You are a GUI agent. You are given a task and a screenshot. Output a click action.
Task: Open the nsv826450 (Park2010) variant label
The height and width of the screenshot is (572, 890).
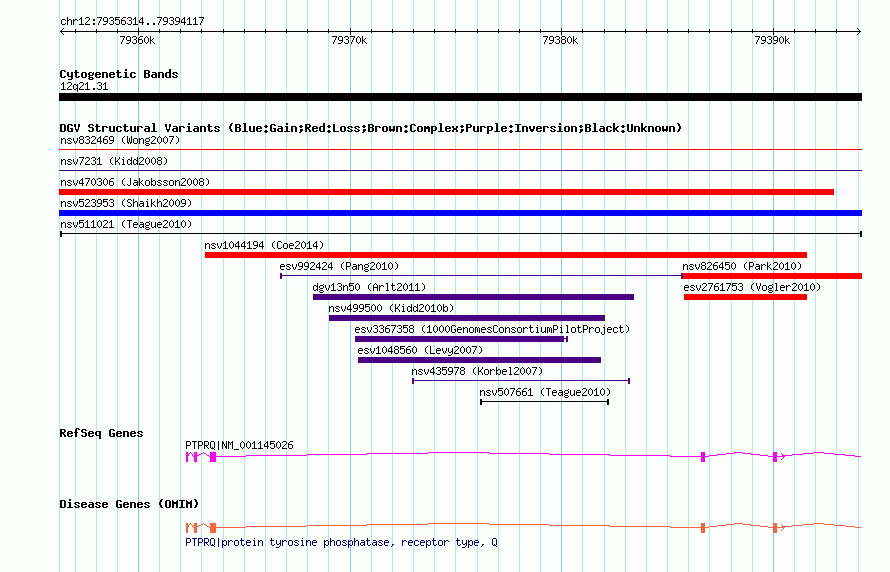pyautogui.click(x=742, y=266)
